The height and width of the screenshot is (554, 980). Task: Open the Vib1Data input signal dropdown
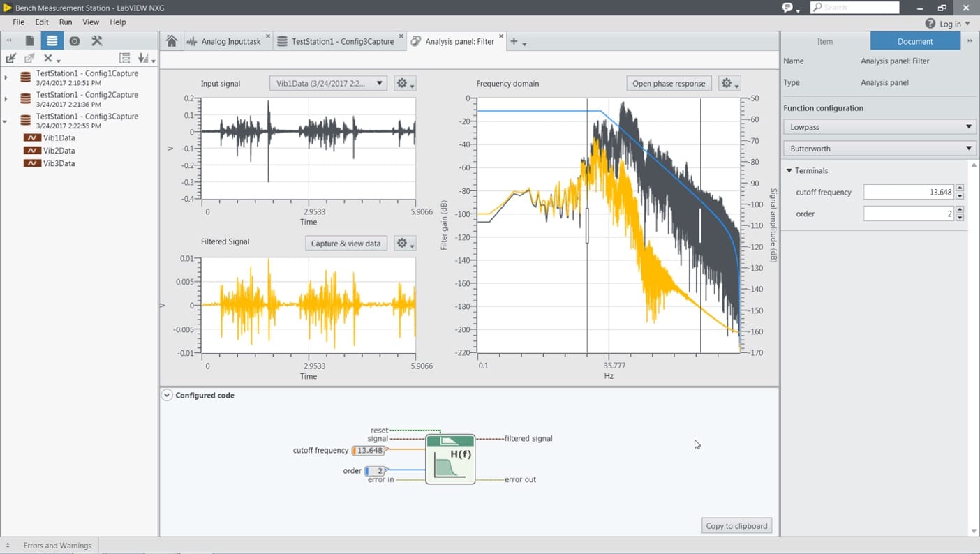(x=328, y=84)
